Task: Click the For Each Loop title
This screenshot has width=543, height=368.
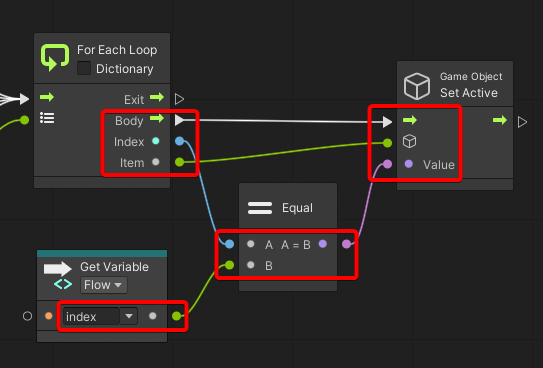Action: tap(117, 50)
